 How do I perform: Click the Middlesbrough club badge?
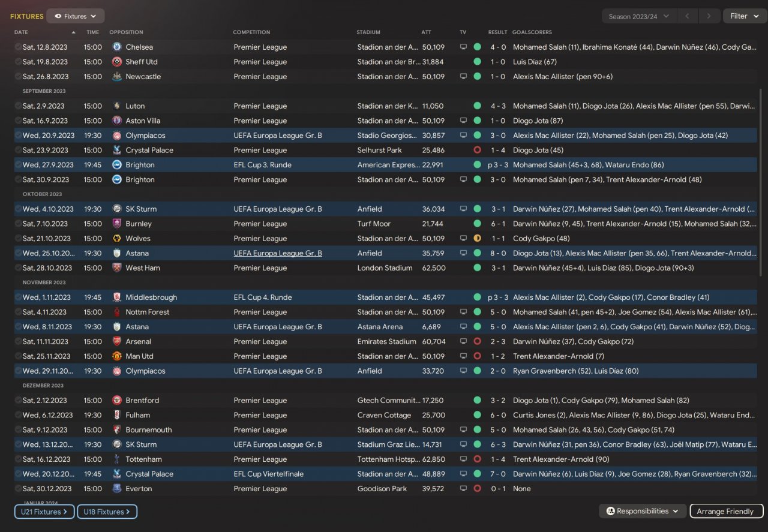[x=117, y=297]
